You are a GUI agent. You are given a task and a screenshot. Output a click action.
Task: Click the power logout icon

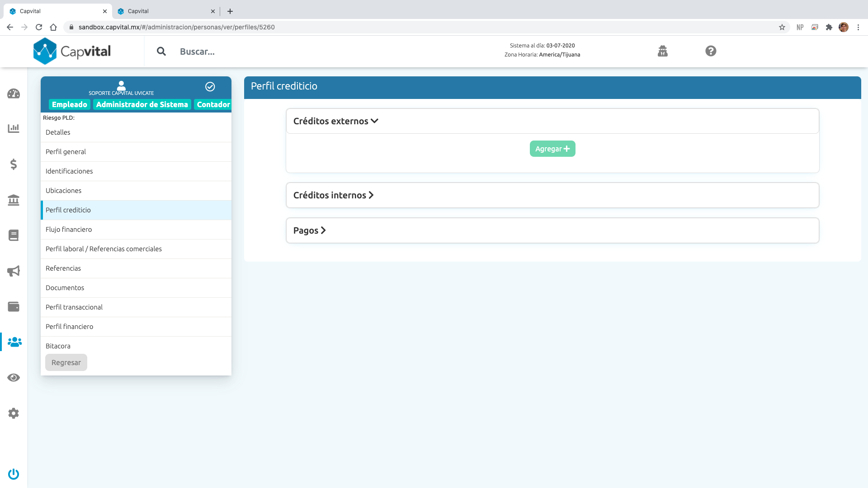(x=14, y=474)
